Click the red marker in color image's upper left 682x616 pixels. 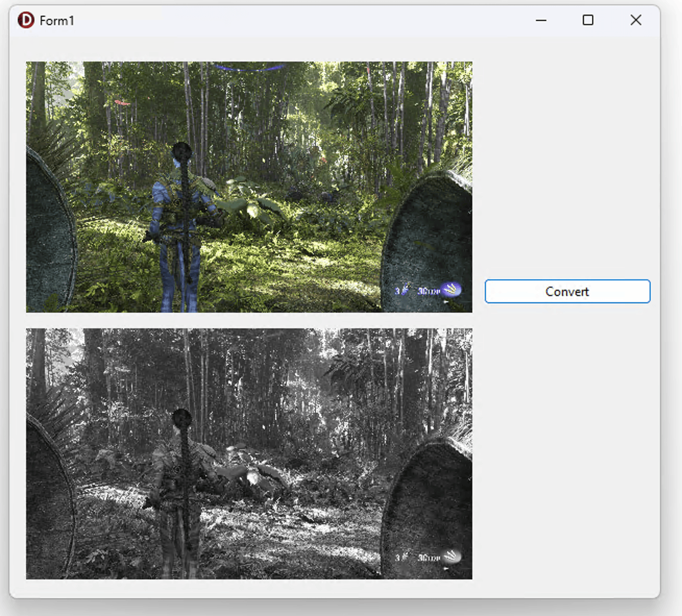pos(122,103)
